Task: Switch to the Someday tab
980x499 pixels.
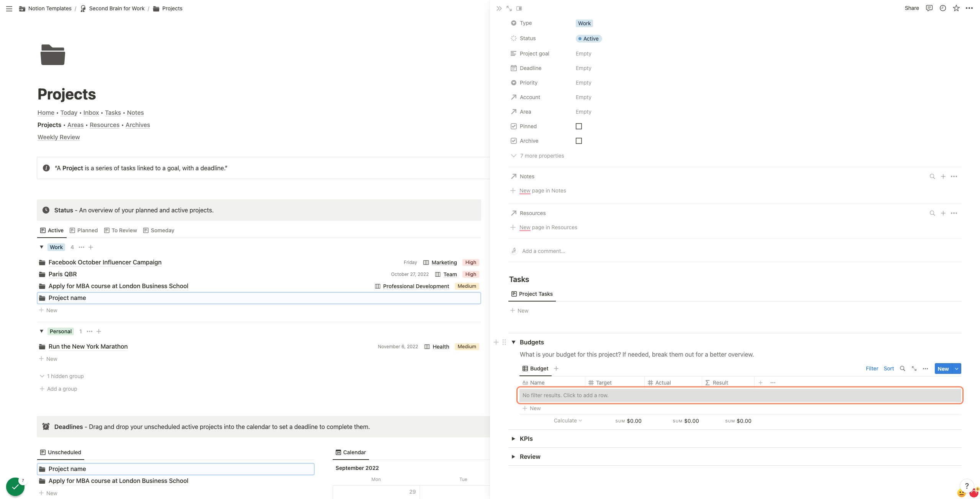Action: (159, 230)
